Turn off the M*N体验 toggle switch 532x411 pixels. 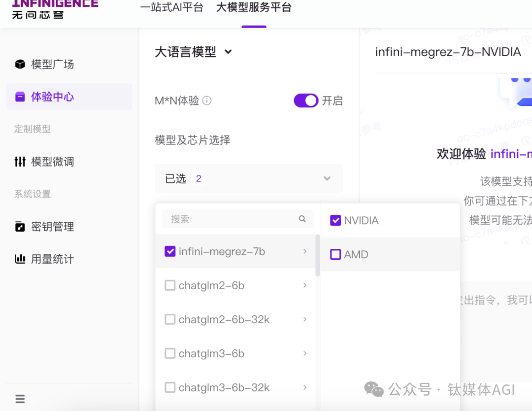(306, 101)
